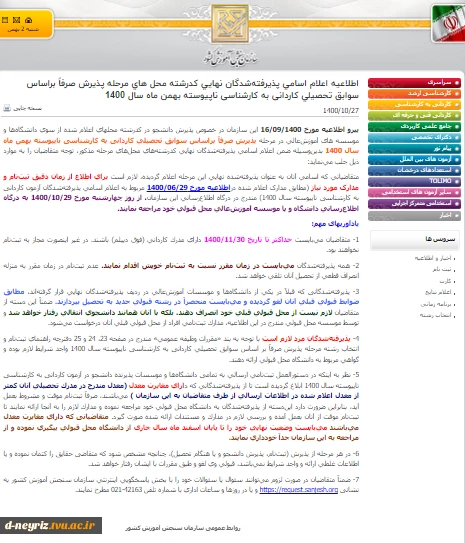Screen dimensions: 465x543
Task: Select پیام نور teal menu item
Action: click(414, 149)
